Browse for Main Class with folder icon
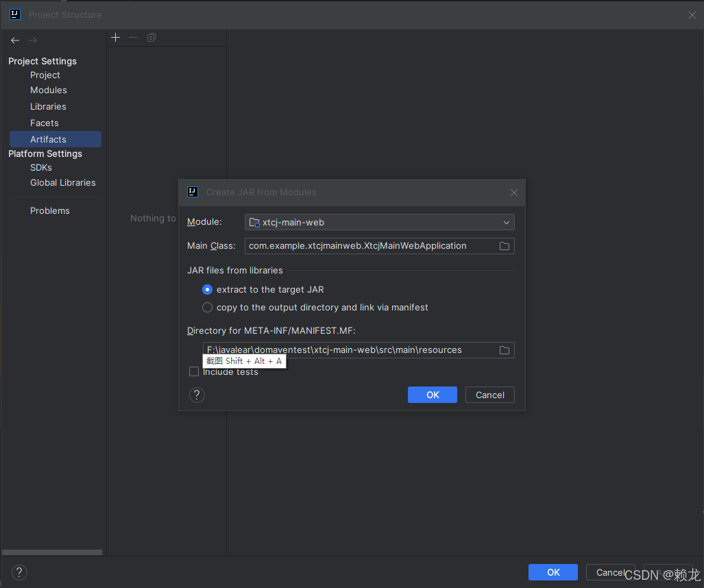The height and width of the screenshot is (588, 704). (x=505, y=246)
